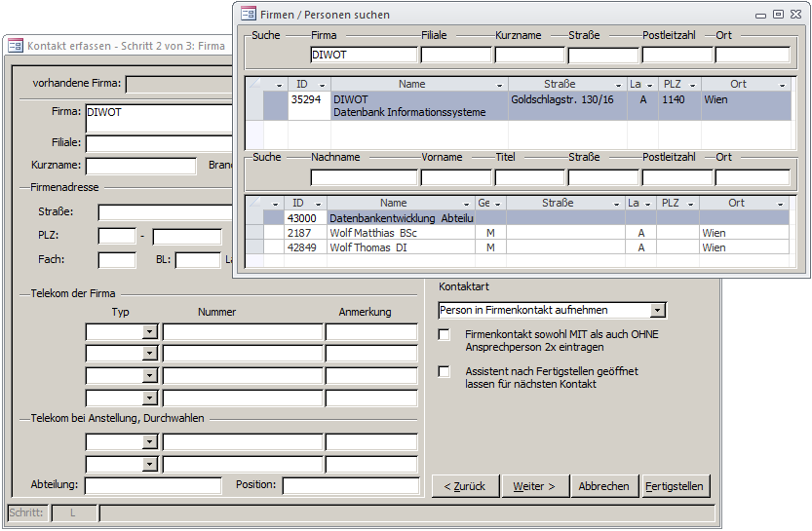Select 'DIWOT Datenbank Informationssysteme' name cell
812x531 pixels.
coord(419,105)
